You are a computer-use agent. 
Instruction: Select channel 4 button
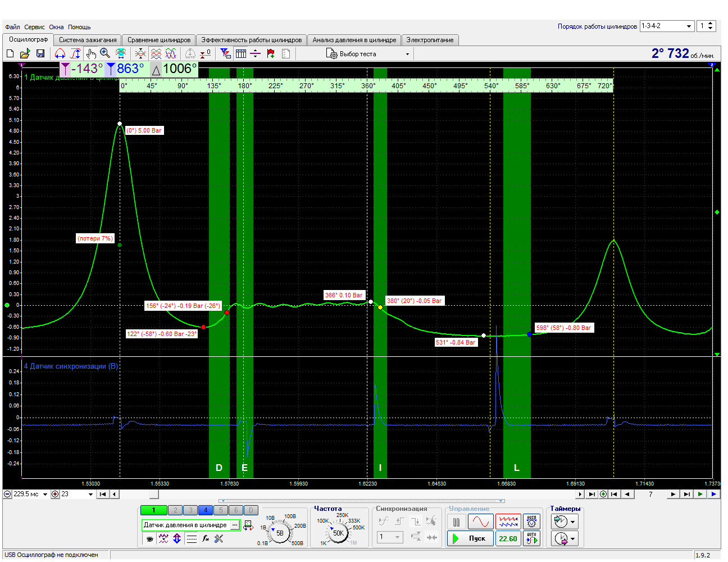point(206,510)
